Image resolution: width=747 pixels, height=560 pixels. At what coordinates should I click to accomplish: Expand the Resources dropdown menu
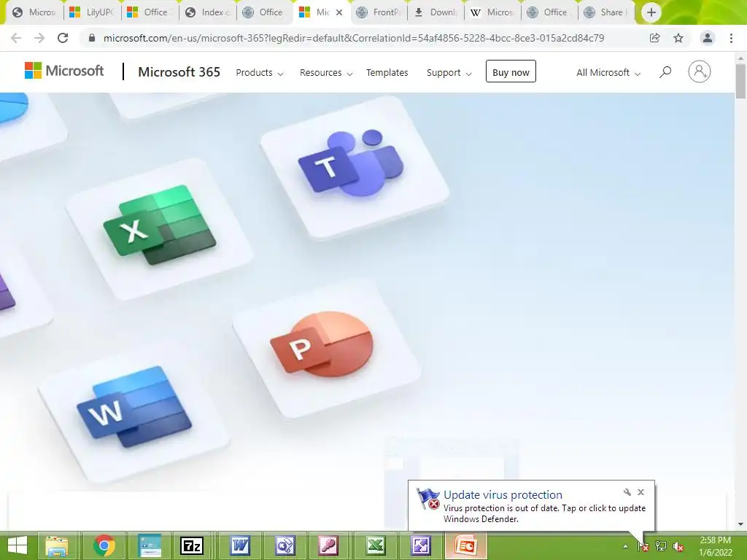[326, 73]
